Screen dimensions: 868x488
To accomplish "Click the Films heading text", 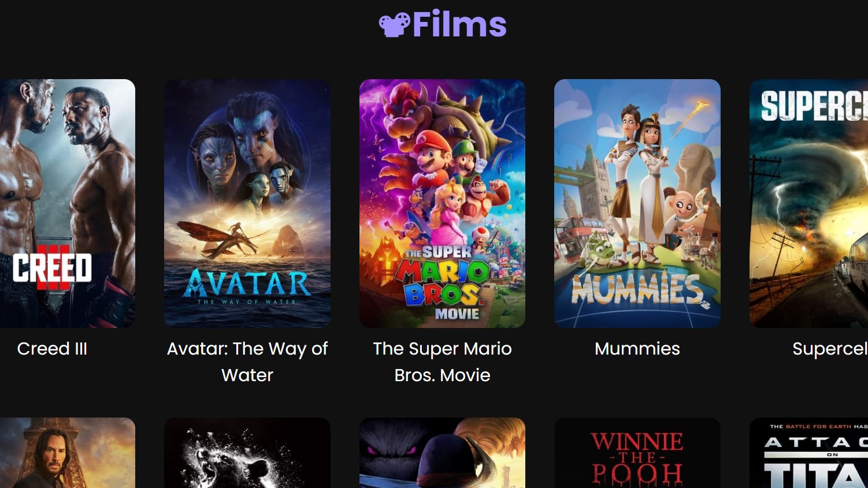I will 459,24.
